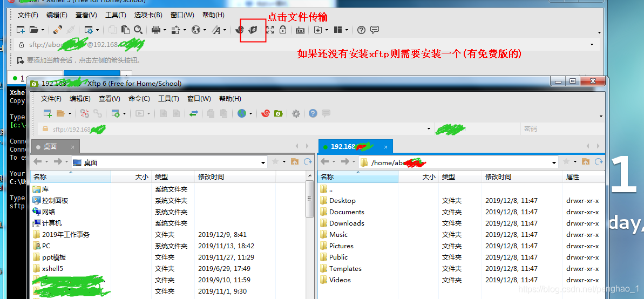Open Xftp 文件(F) menu

tap(51, 99)
